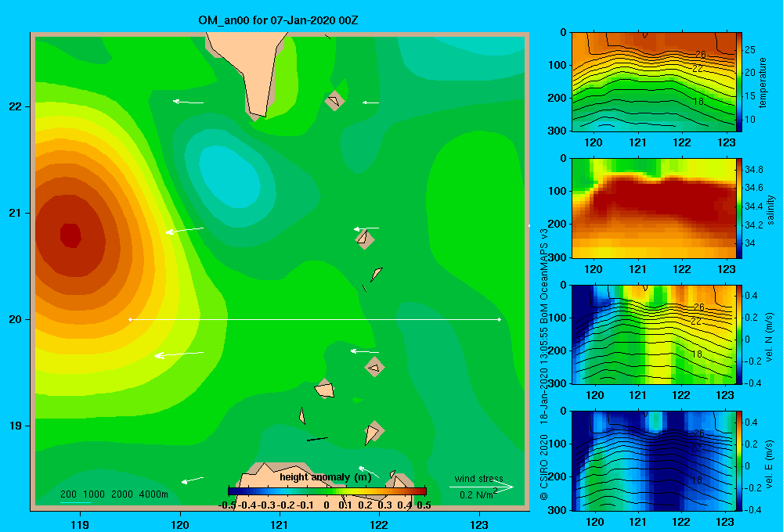Click the vertical 'salinity' color bar label
783x532 pixels.
tap(770, 210)
